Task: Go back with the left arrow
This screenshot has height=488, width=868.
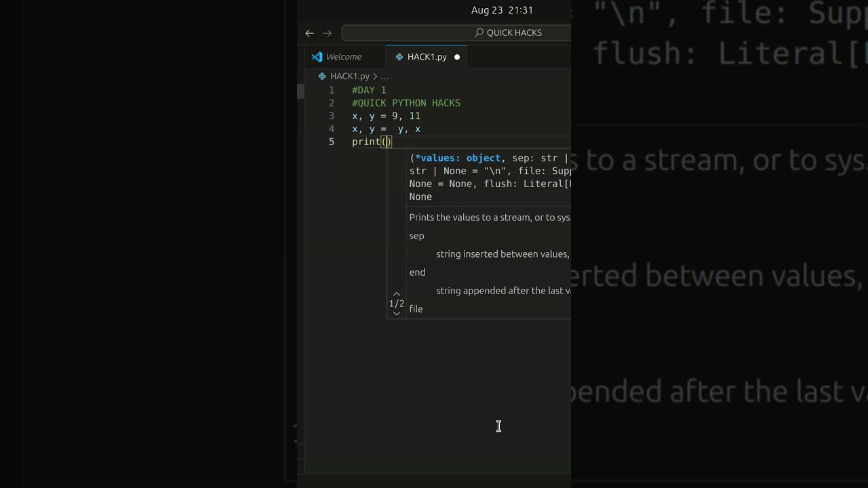Action: click(x=309, y=33)
